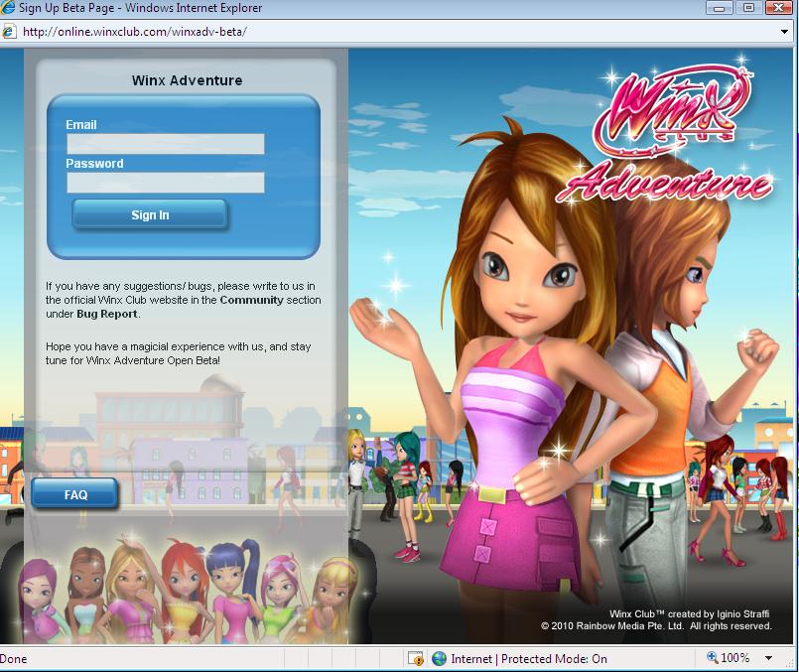Sign in with the Sign In button
Screen dimensions: 799x672
point(149,214)
